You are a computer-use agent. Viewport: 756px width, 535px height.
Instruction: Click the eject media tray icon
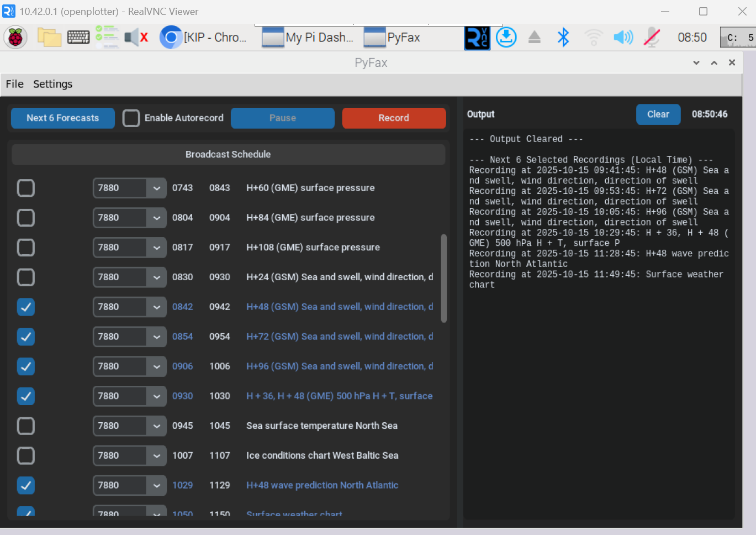point(535,38)
